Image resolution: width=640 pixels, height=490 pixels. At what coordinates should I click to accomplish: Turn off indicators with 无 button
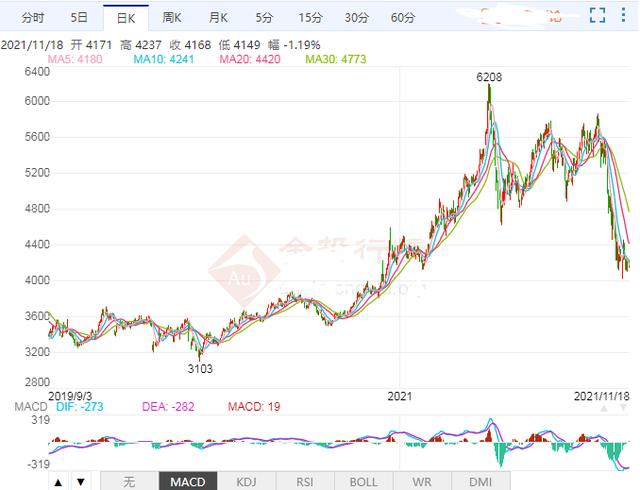(x=129, y=481)
